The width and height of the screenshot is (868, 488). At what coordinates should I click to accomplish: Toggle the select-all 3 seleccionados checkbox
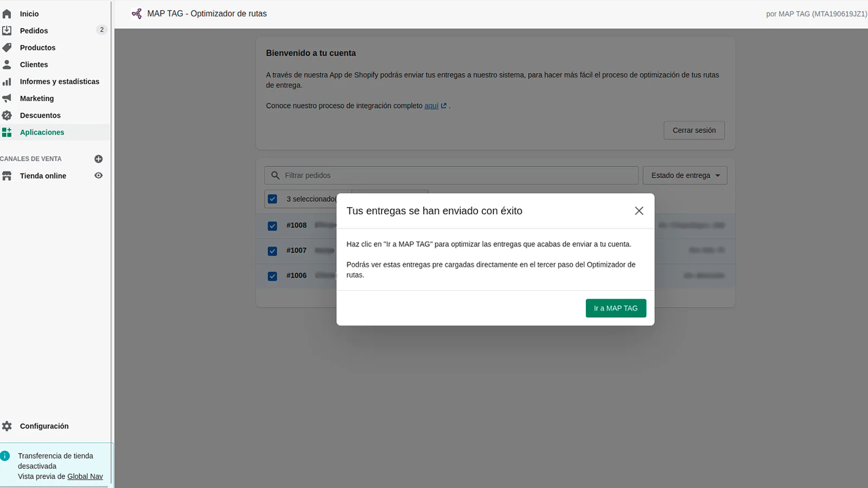click(x=272, y=199)
